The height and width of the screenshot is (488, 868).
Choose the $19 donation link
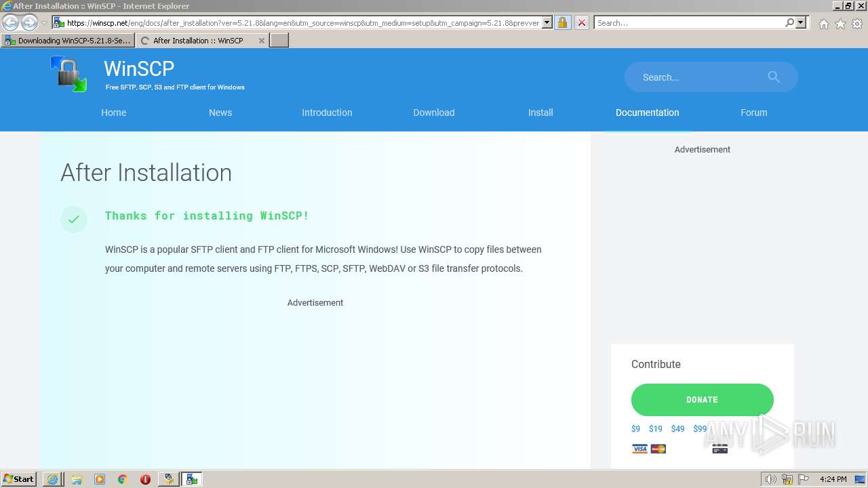pos(655,429)
